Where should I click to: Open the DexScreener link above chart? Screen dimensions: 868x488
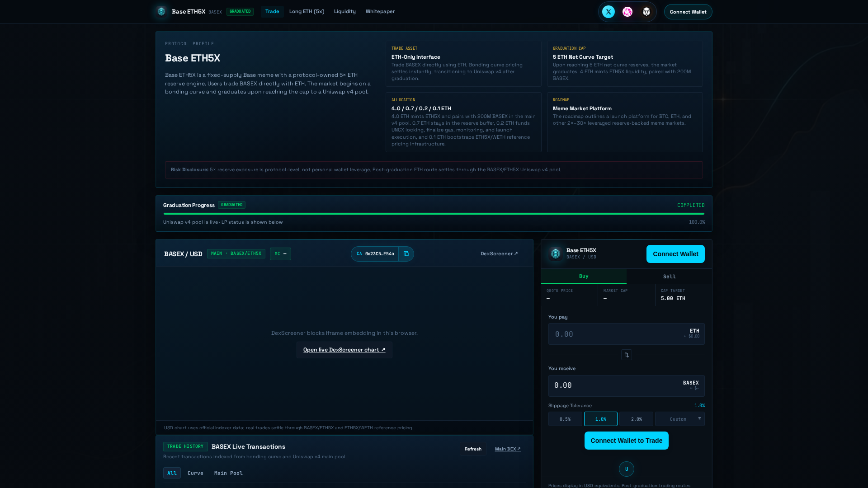(499, 254)
